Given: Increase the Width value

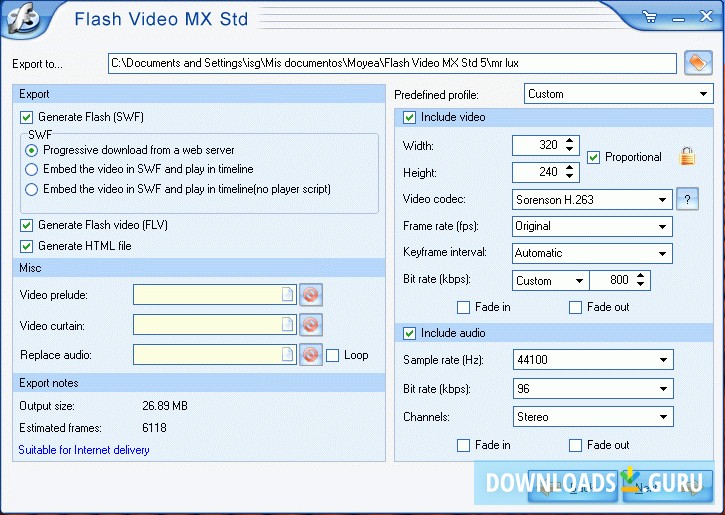Looking at the screenshot, I should click(x=570, y=141).
